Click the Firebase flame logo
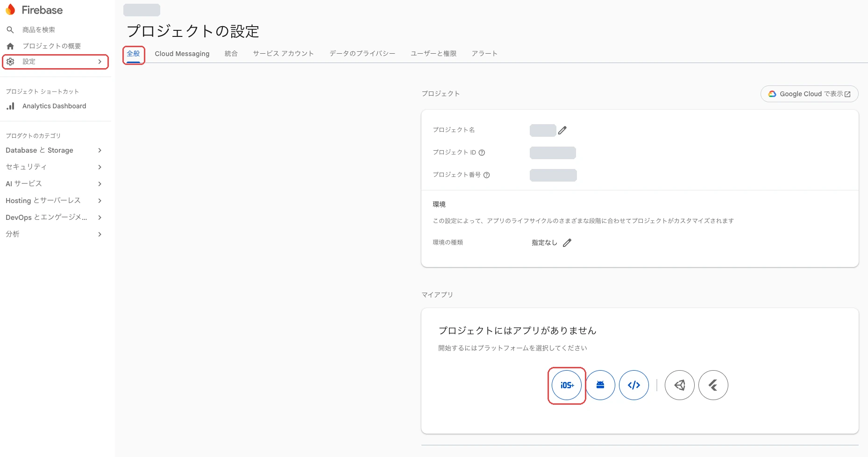Viewport: 868px width, 457px height. 10,10
